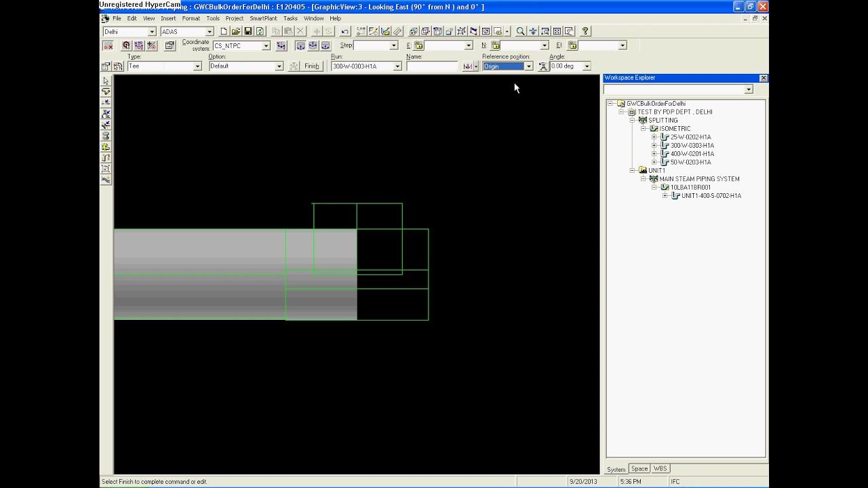868x488 pixels.
Task: Toggle rectangular coordinates mode
Action: click(300, 45)
